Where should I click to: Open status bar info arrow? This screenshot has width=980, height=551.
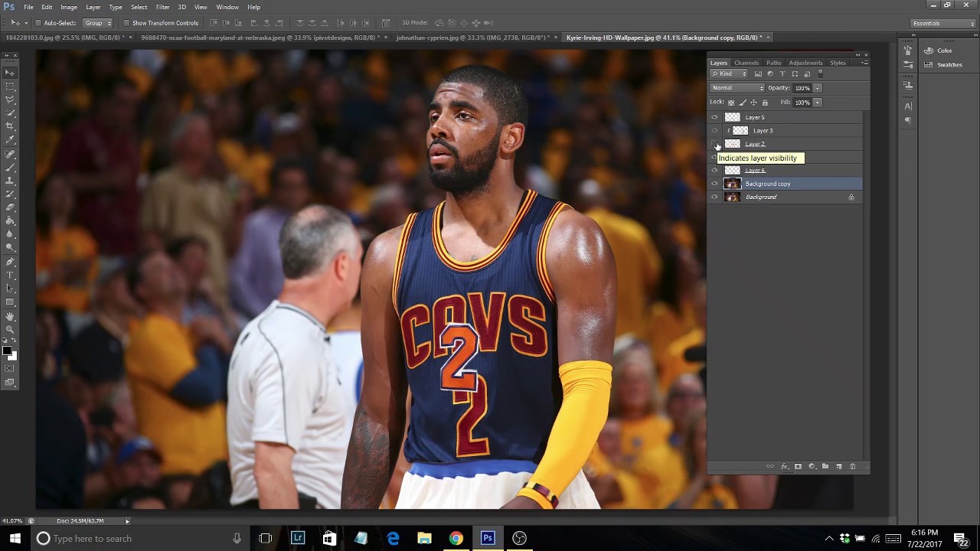[x=127, y=521]
